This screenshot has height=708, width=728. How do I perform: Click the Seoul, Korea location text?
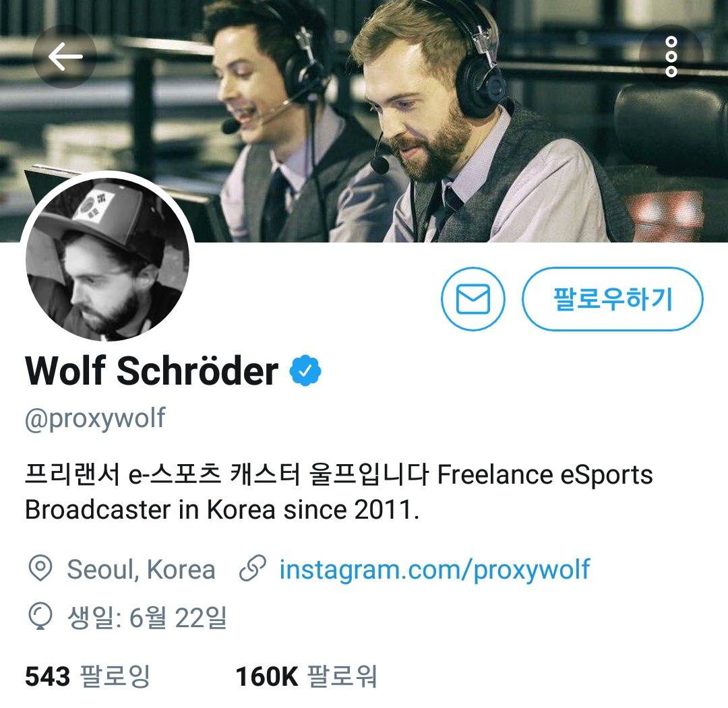(x=141, y=569)
